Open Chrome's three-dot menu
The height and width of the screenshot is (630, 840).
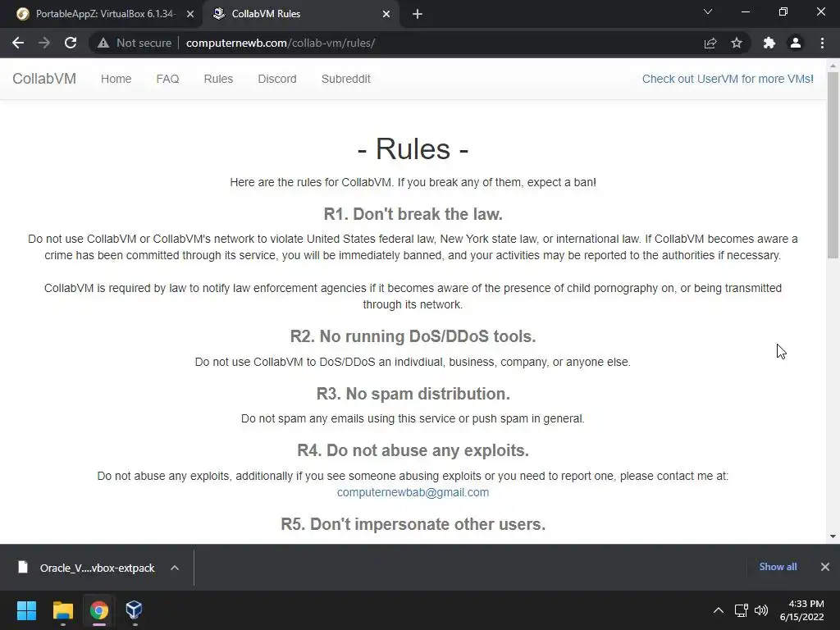pos(822,43)
